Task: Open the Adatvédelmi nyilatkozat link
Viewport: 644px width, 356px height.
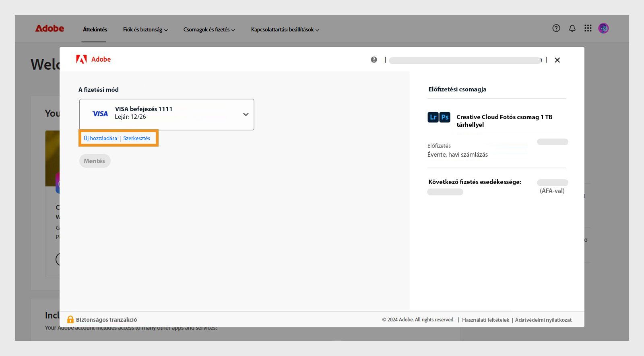Action: pos(543,320)
